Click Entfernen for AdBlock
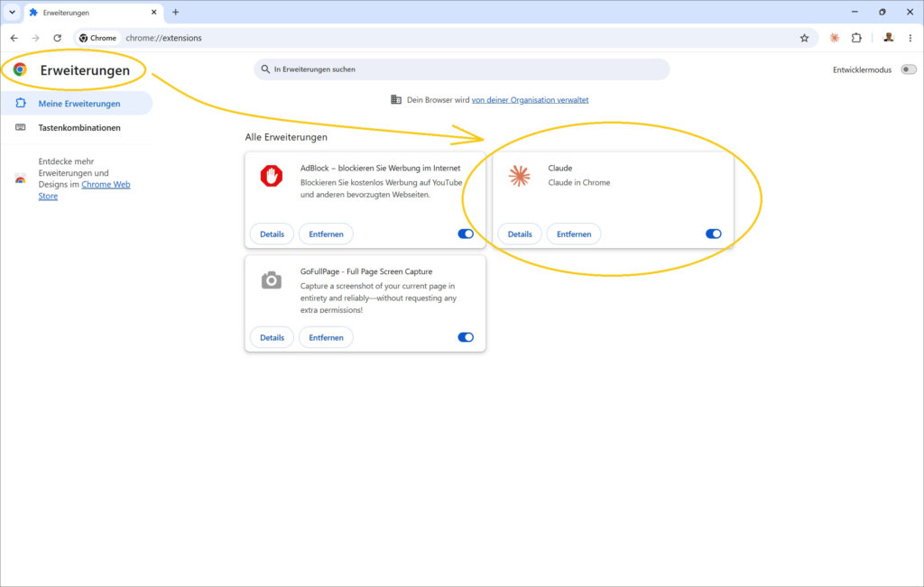The height and width of the screenshot is (587, 924). point(326,234)
